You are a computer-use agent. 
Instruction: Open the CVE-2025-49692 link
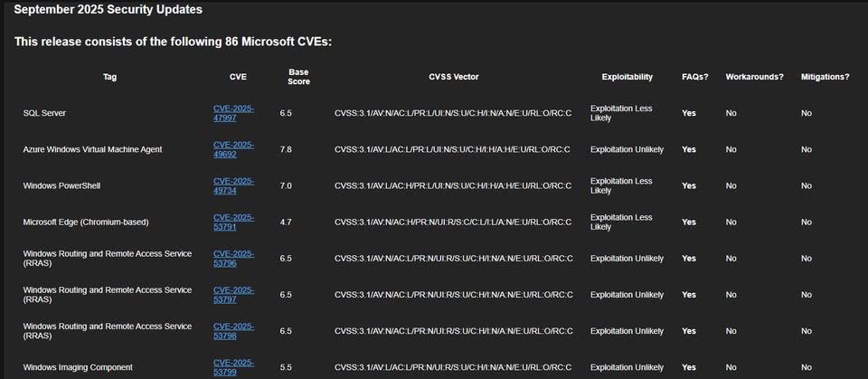click(233, 149)
